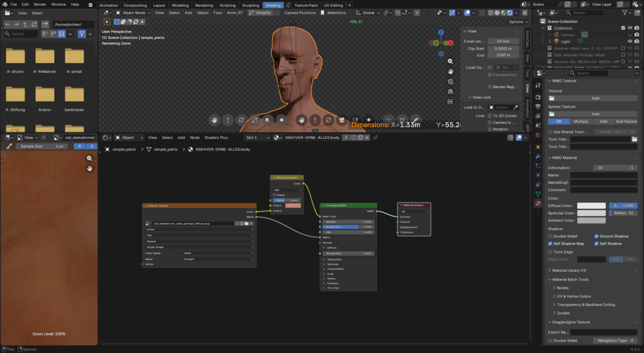The width and height of the screenshot is (644, 353).
Task: Zoom image editor with magnifier icon
Action: pos(89,158)
